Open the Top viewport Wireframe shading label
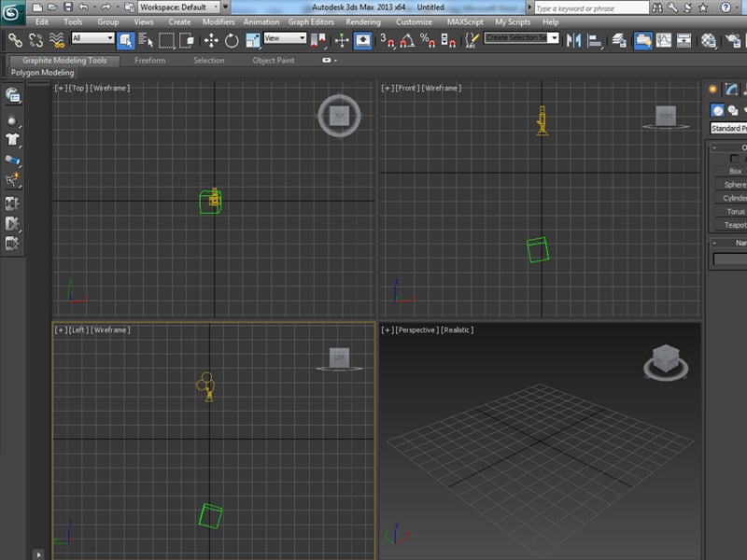Image resolution: width=747 pixels, height=560 pixels. click(x=110, y=88)
